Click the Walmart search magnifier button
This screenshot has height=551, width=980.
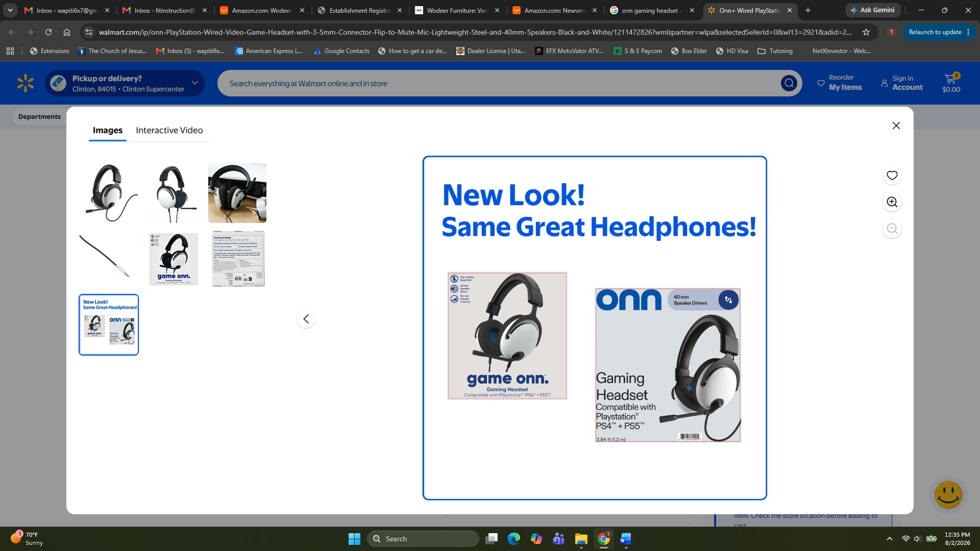pyautogui.click(x=789, y=83)
